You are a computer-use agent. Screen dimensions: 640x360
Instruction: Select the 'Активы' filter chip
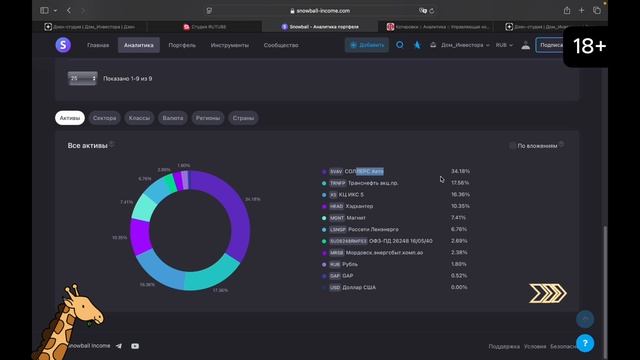click(x=70, y=118)
